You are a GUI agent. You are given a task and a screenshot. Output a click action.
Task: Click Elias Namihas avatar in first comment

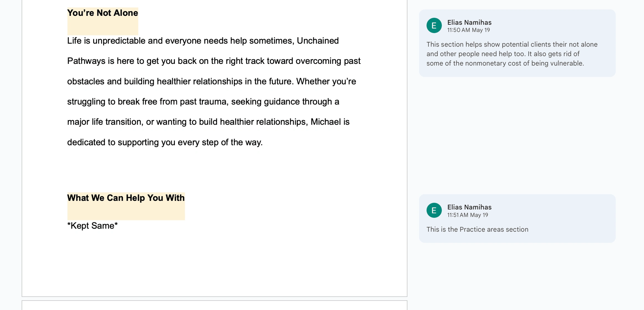(434, 26)
